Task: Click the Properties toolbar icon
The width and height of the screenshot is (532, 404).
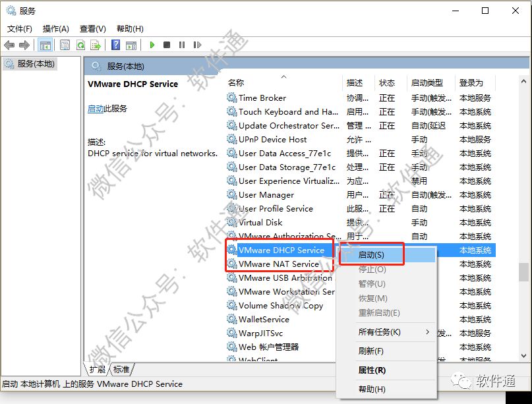Action: click(65, 45)
